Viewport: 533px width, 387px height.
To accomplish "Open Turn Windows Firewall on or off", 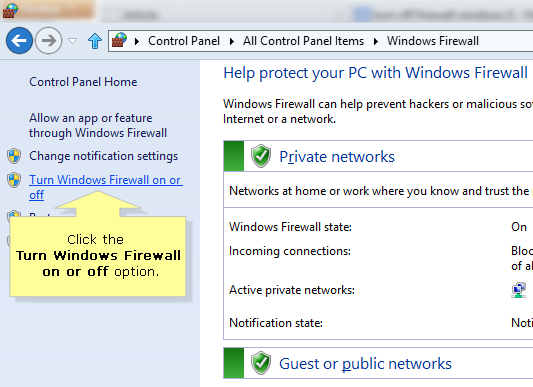I will [106, 187].
